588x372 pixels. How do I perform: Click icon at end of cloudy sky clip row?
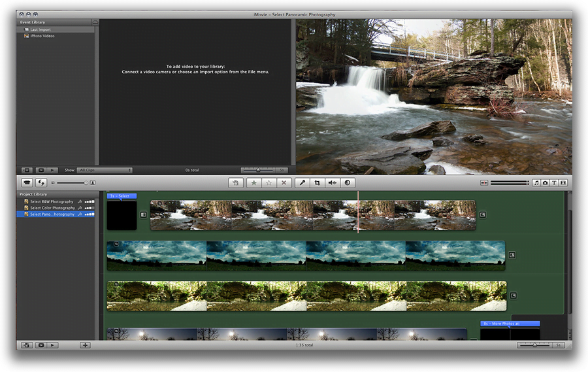click(512, 255)
